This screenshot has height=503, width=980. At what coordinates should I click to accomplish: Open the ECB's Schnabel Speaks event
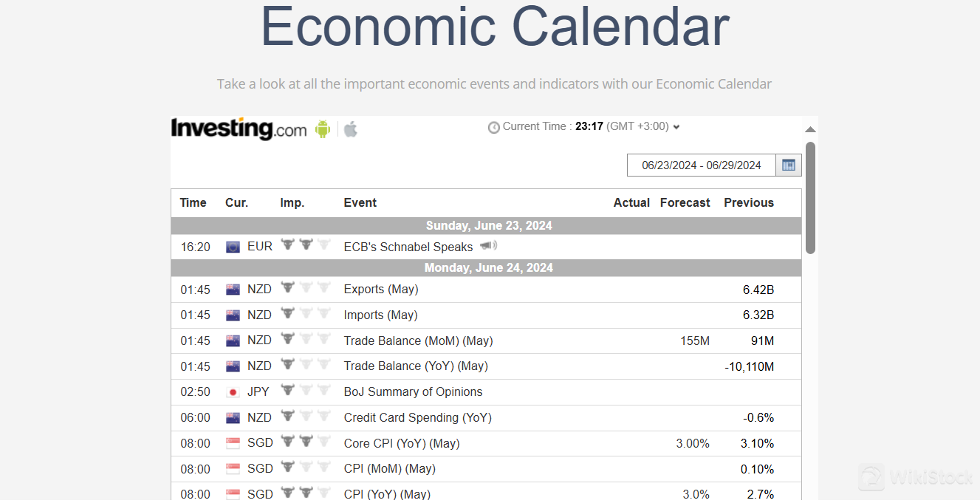408,247
